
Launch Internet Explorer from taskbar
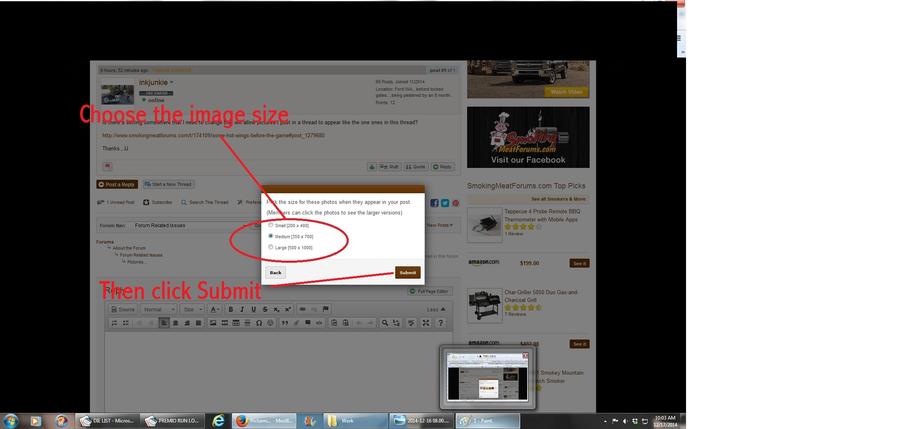[x=219, y=421]
